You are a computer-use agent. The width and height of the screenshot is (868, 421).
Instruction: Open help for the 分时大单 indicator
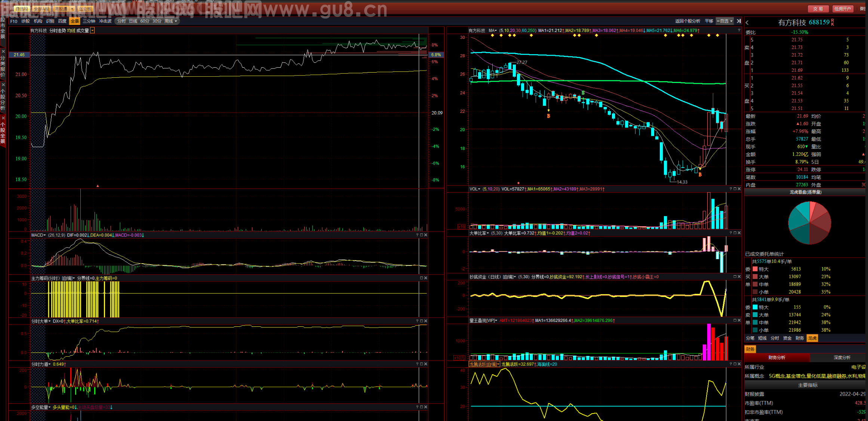(x=417, y=321)
